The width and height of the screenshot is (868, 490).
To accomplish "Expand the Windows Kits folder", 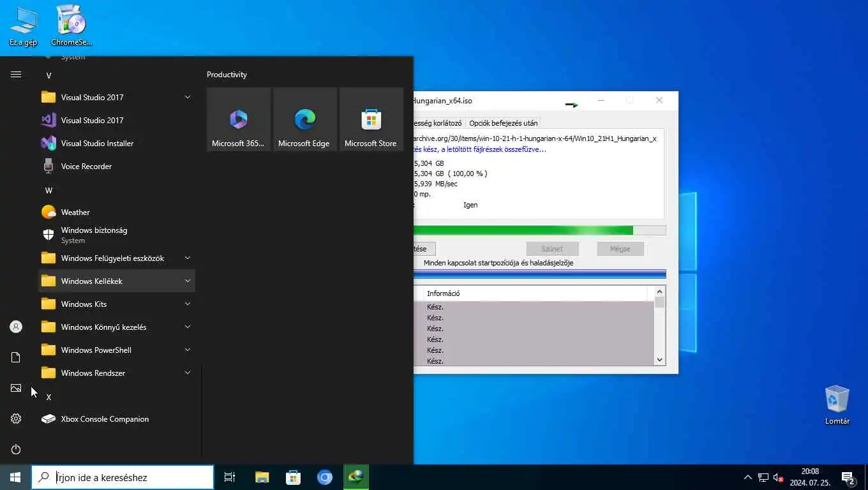I will pos(117,304).
